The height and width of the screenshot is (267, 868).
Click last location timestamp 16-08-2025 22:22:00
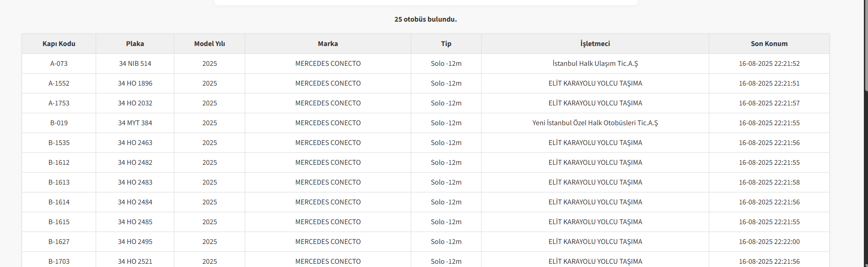click(x=769, y=242)
